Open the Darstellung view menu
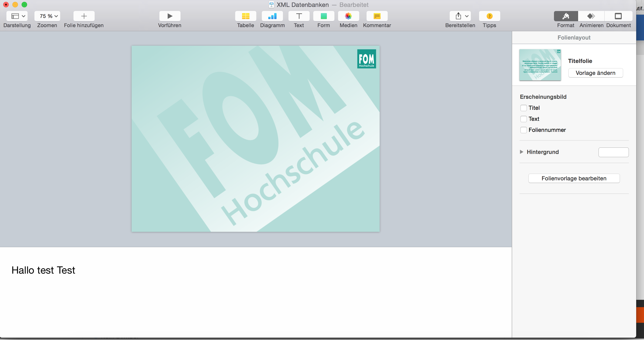The width and height of the screenshot is (644, 340). pyautogui.click(x=17, y=16)
